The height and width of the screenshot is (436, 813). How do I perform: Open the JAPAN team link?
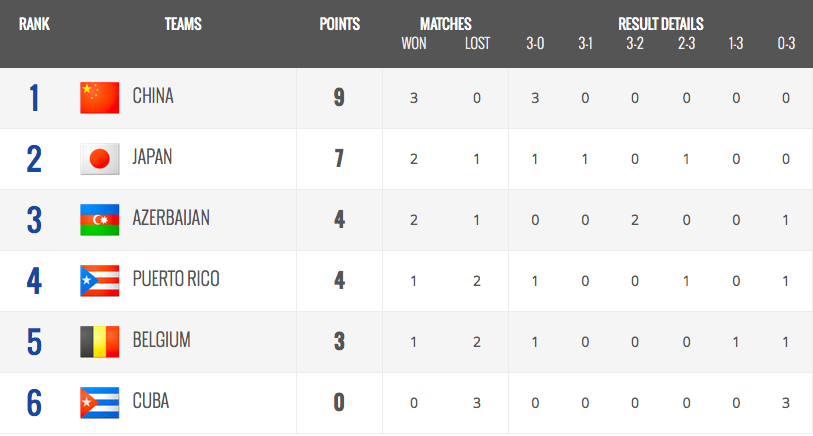(x=152, y=157)
